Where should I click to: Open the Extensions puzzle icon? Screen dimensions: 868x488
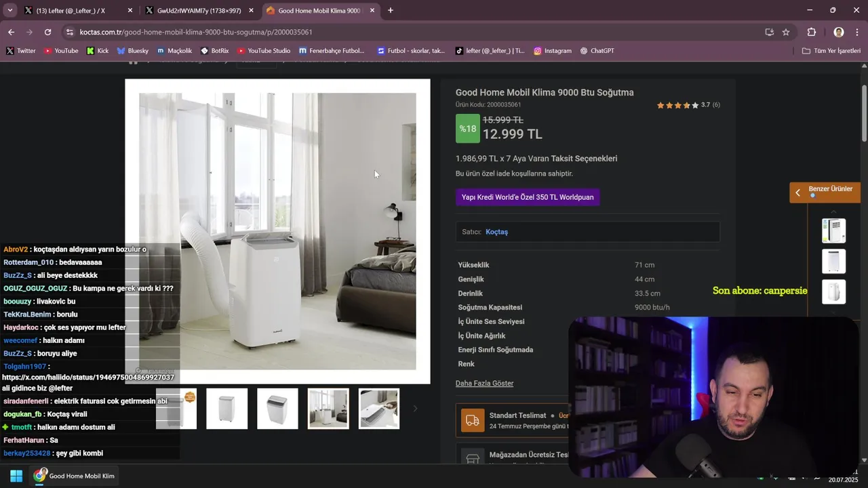point(812,32)
